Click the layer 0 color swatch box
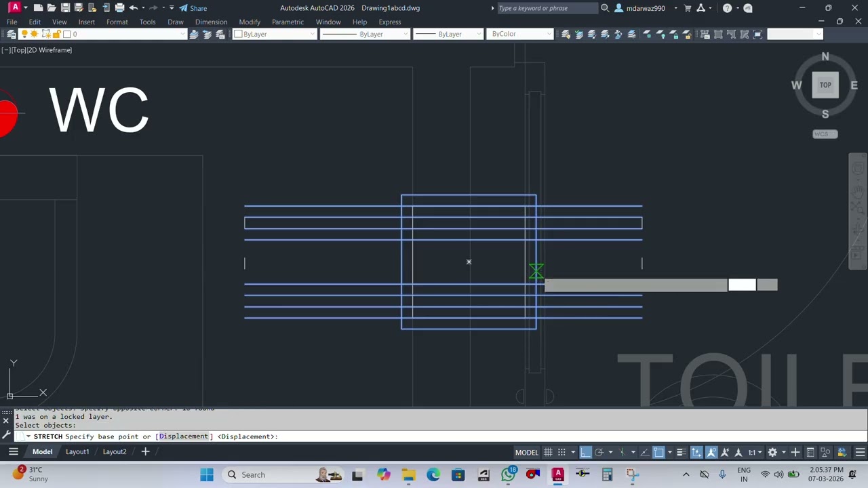Screen dimensions: 868x488 pyautogui.click(x=67, y=34)
